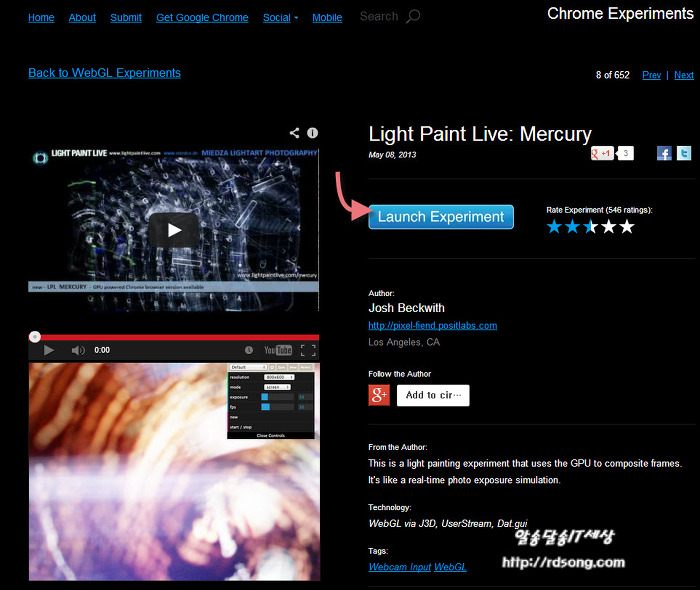Open the video info icon
The image size is (700, 590).
(x=312, y=132)
